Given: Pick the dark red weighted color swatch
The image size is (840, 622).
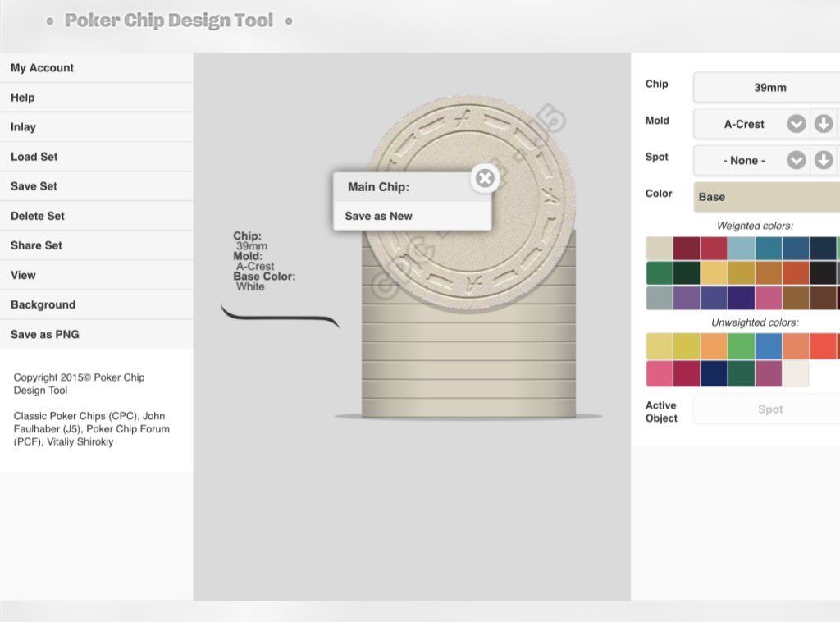Looking at the screenshot, I should pos(687,248).
